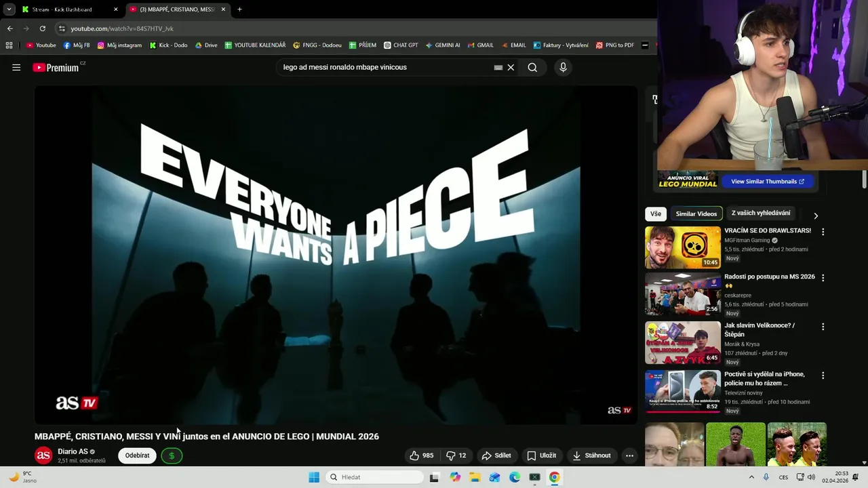Click the video player to pause

click(x=336, y=255)
